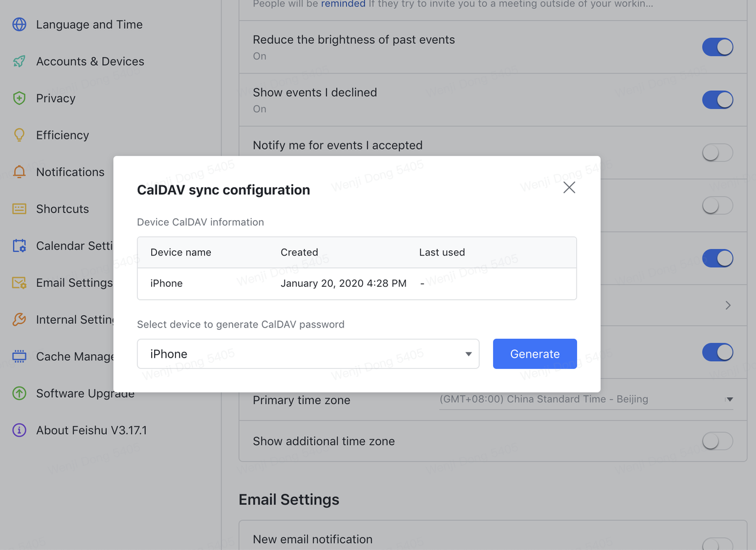This screenshot has width=756, height=550.
Task: Click the lightbulb icon for Efficiency
Action: coord(19,135)
